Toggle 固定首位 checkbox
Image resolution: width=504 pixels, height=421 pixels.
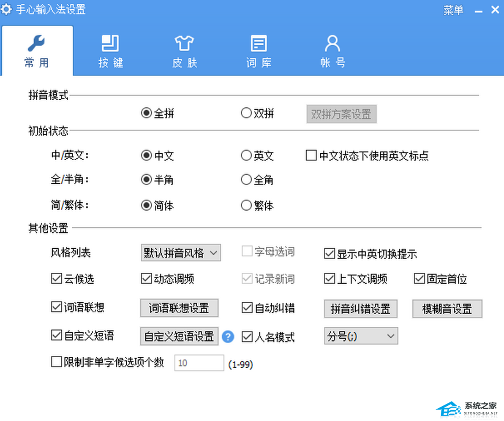[x=420, y=278]
